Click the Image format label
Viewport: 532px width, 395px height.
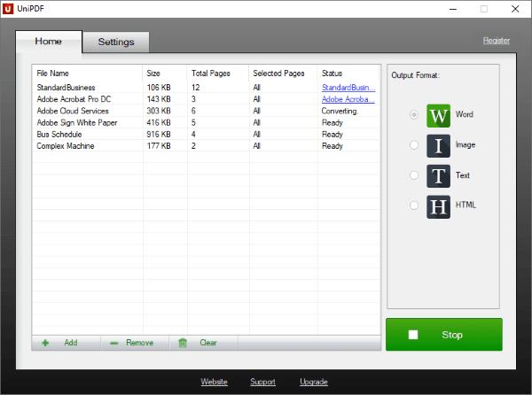(465, 144)
